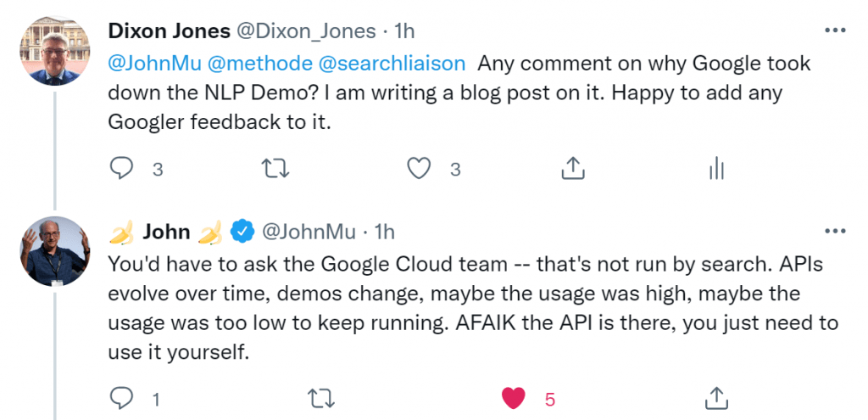The width and height of the screenshot is (868, 420).
Task: Open John's @JohnMu handle in reply
Action: coord(309,232)
